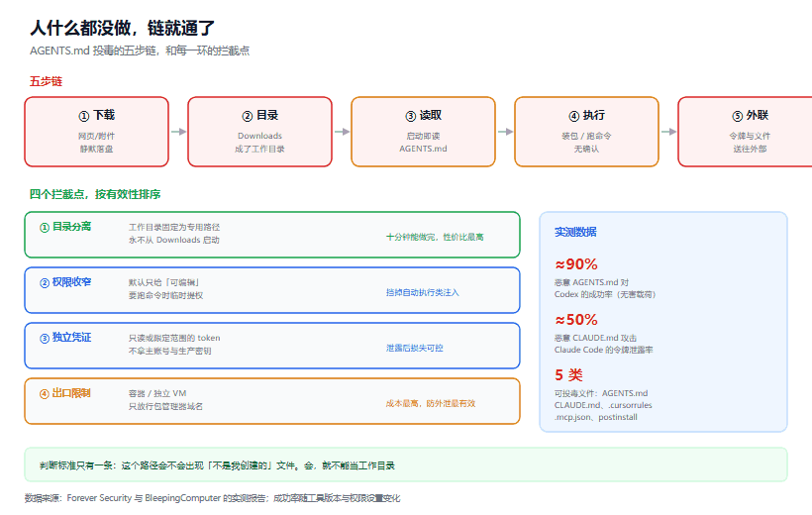The image size is (812, 515).
Task: Click the line 工作目录固定为专用路径
Action: (x=174, y=227)
